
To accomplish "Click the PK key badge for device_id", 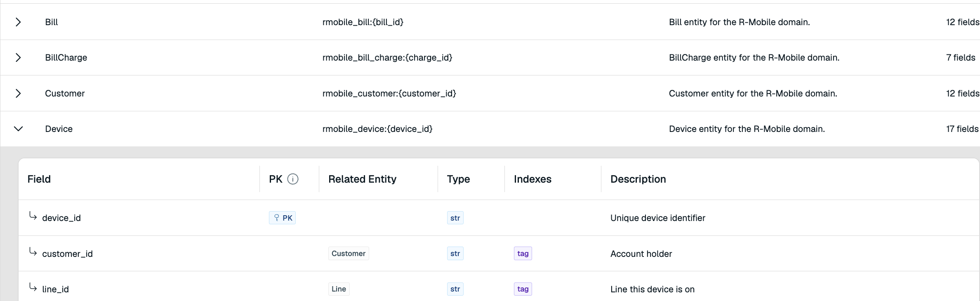I will (x=282, y=218).
